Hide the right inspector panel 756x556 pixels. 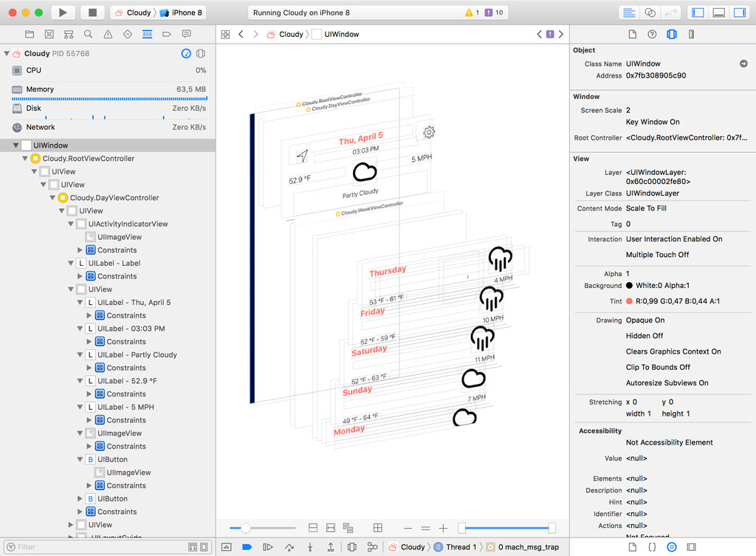(x=740, y=12)
